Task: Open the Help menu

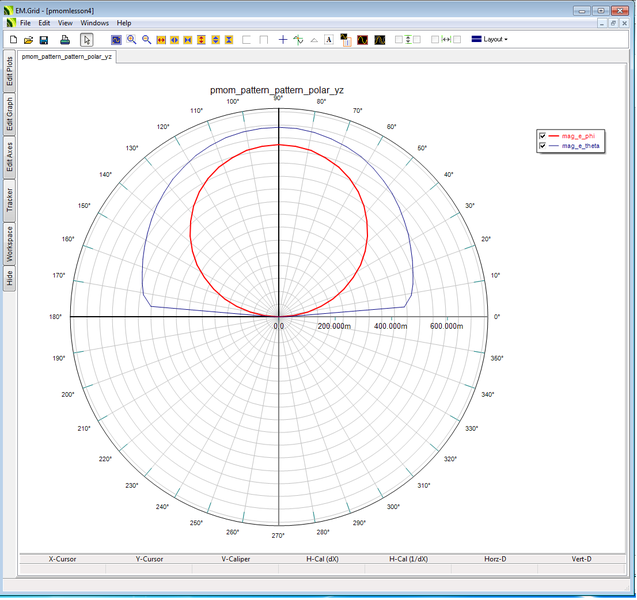Action: tap(124, 22)
